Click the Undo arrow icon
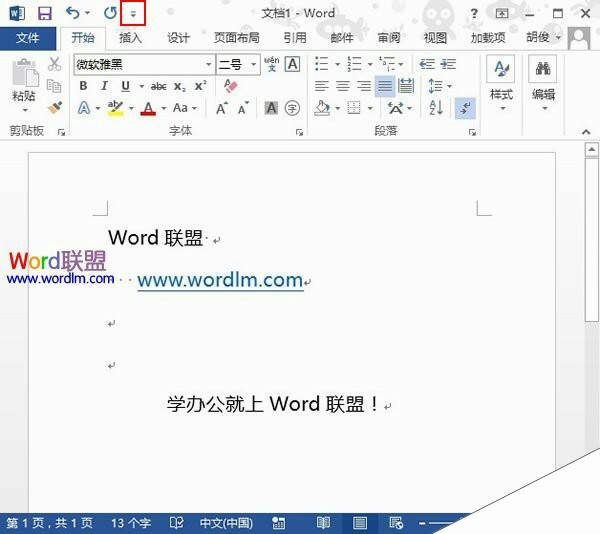Viewport: 600px width, 534px height. 73,13
